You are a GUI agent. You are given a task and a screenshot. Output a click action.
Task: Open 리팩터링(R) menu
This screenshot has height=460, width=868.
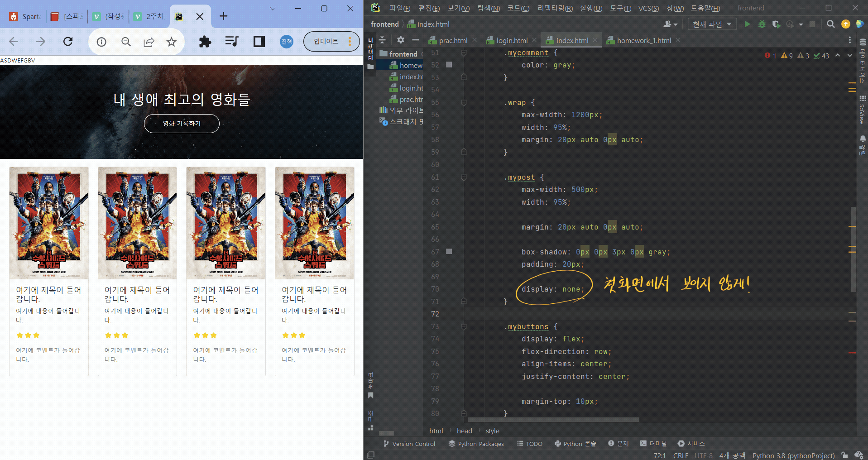pyautogui.click(x=555, y=8)
